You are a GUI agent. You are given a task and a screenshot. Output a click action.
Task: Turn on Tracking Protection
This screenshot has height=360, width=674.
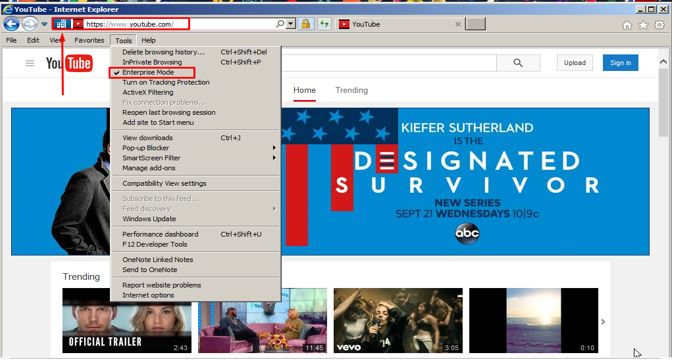click(196, 82)
